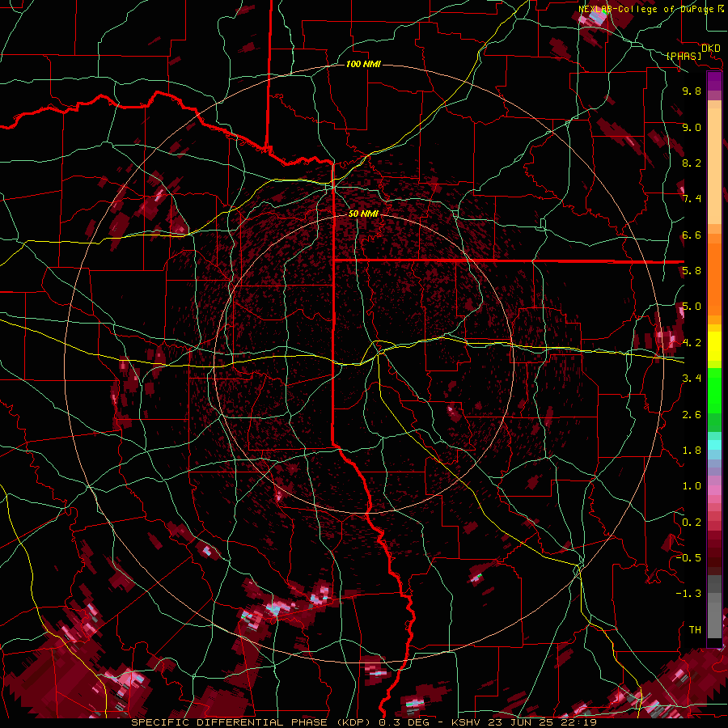The height and width of the screenshot is (728, 728).
Task: Click the 1.0 value on the color scale
Action: click(692, 486)
